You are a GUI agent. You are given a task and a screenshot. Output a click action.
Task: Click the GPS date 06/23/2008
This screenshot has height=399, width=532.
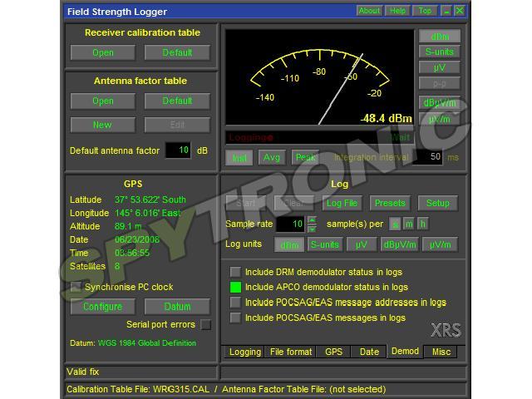pyautogui.click(x=137, y=239)
